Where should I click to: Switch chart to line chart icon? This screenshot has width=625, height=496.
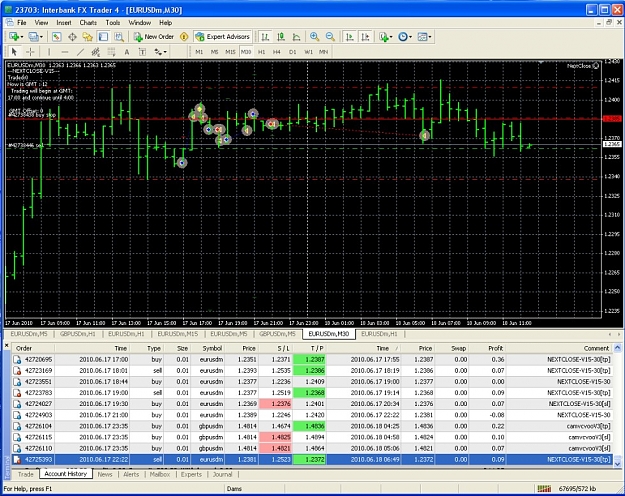point(296,37)
